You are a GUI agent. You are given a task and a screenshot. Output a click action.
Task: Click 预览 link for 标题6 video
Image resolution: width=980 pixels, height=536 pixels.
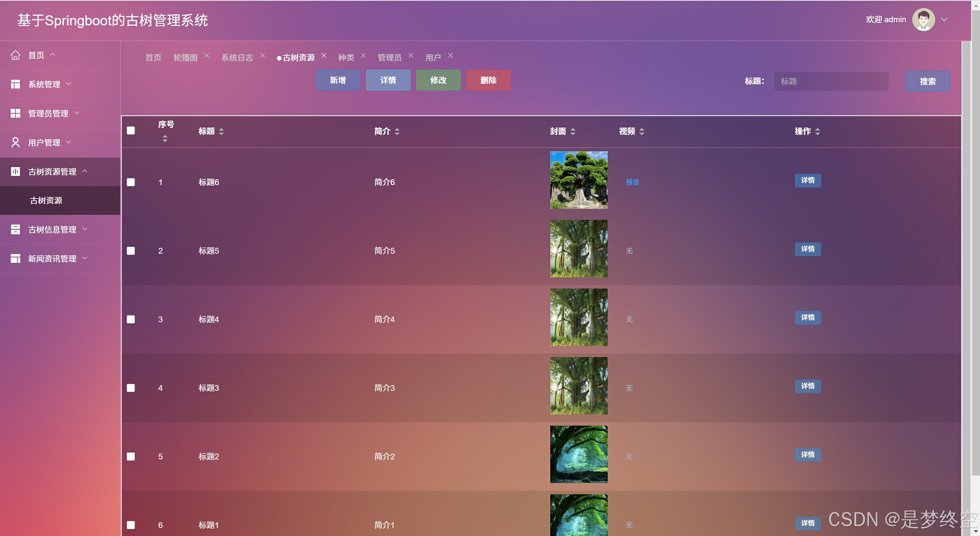click(x=632, y=182)
